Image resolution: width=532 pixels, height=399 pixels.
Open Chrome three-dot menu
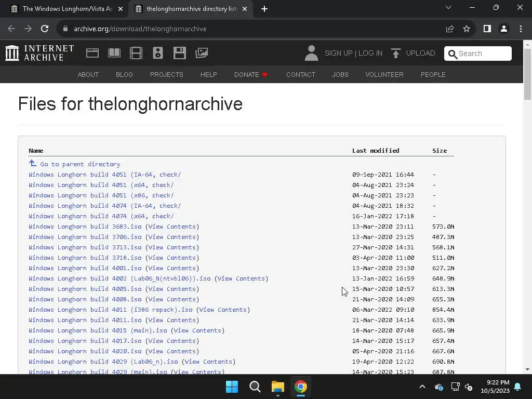click(521, 29)
